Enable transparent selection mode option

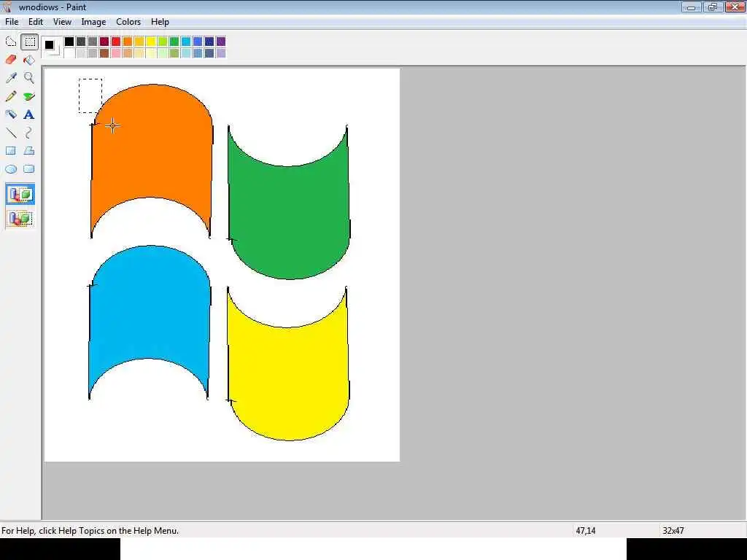tap(20, 219)
